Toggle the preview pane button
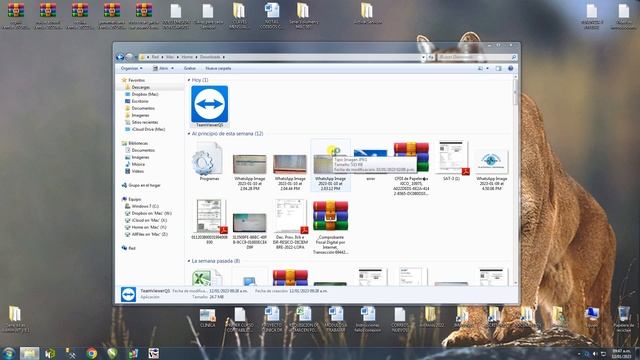The width and height of the screenshot is (640, 360). pos(498,69)
